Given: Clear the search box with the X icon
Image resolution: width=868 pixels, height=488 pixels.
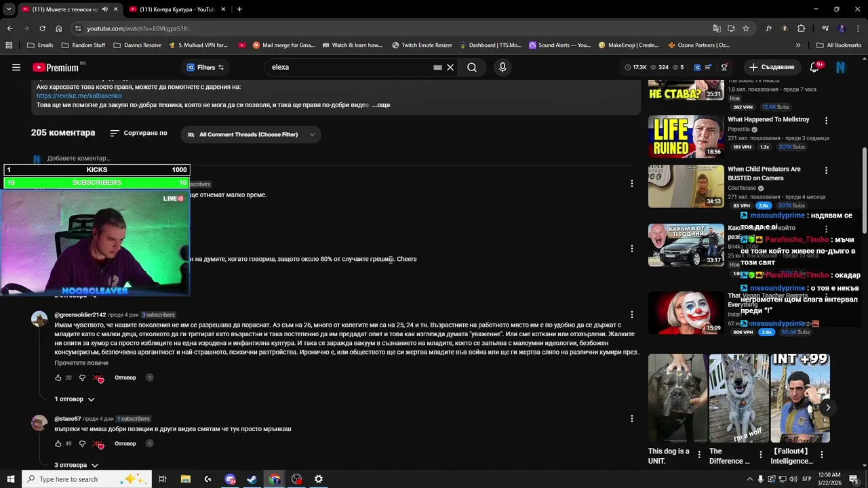Looking at the screenshot, I should pyautogui.click(x=450, y=67).
